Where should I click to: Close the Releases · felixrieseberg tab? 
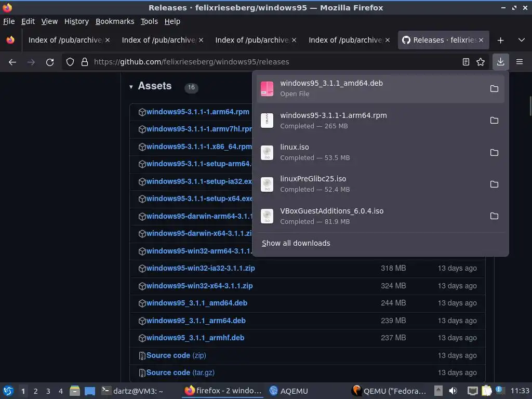pyautogui.click(x=481, y=40)
